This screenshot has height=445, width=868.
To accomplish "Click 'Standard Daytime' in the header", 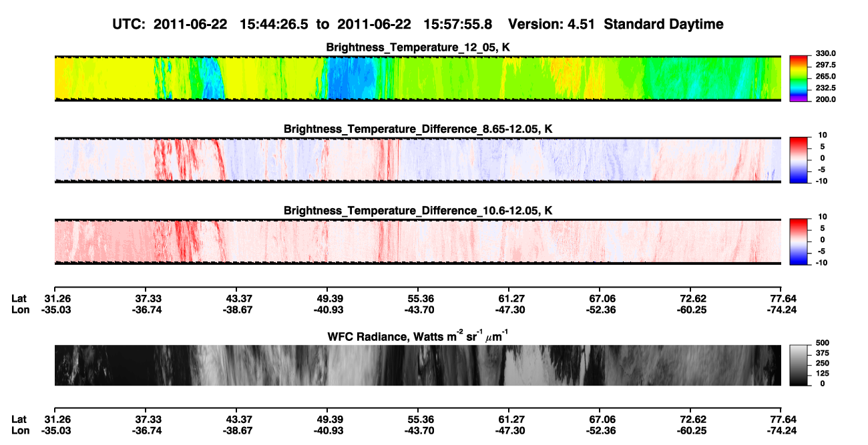I will pyautogui.click(x=662, y=25).
